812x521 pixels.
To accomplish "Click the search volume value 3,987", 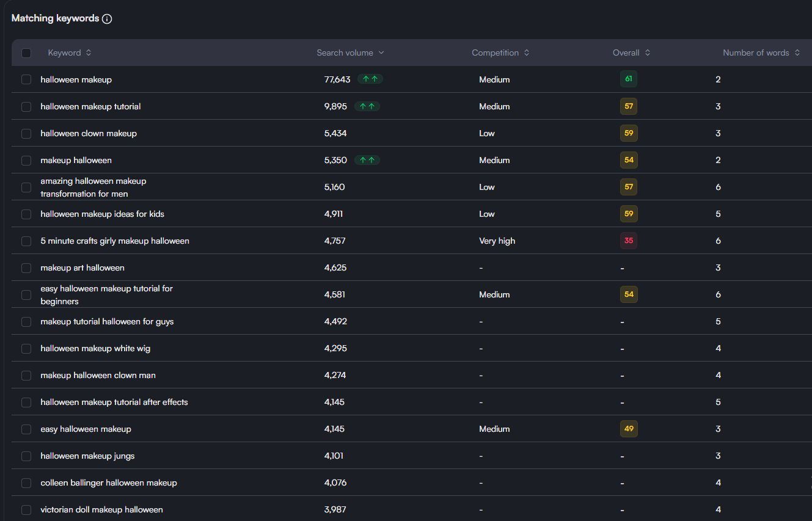I will tap(335, 510).
